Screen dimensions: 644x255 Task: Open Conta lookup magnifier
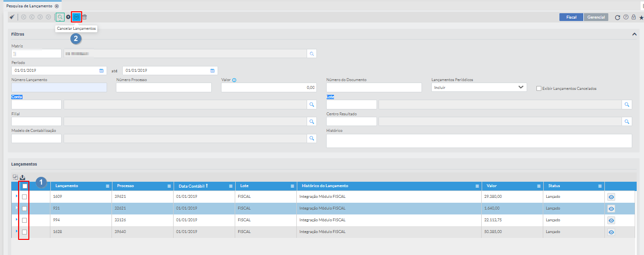[312, 105]
